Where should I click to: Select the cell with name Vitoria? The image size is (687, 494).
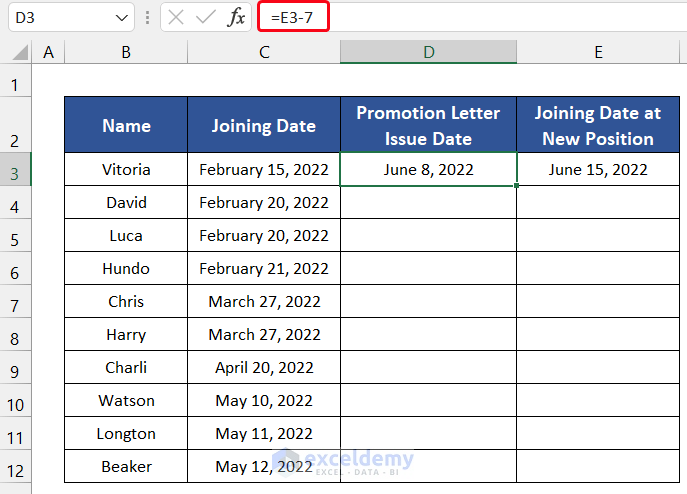pyautogui.click(x=126, y=170)
